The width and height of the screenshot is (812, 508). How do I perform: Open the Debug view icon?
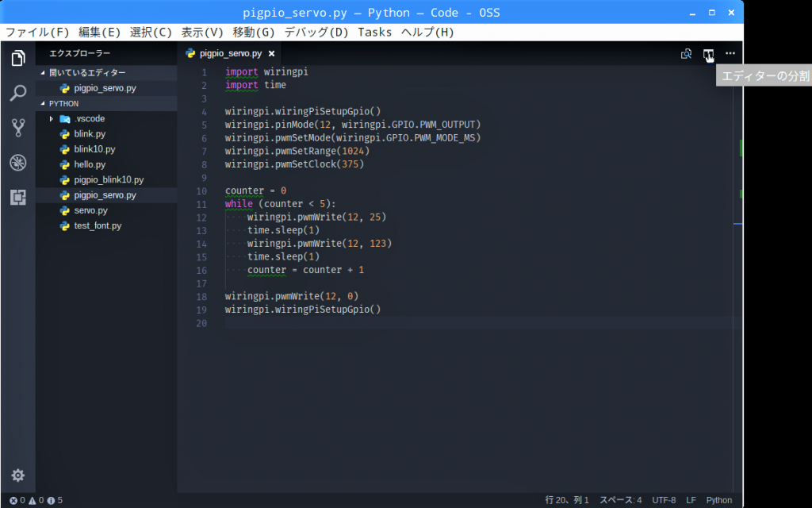coord(17,163)
